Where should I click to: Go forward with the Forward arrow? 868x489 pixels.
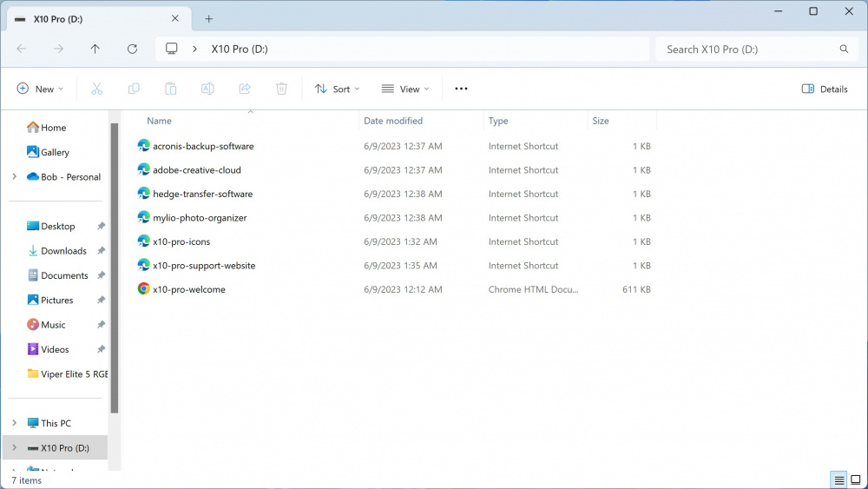(x=58, y=49)
